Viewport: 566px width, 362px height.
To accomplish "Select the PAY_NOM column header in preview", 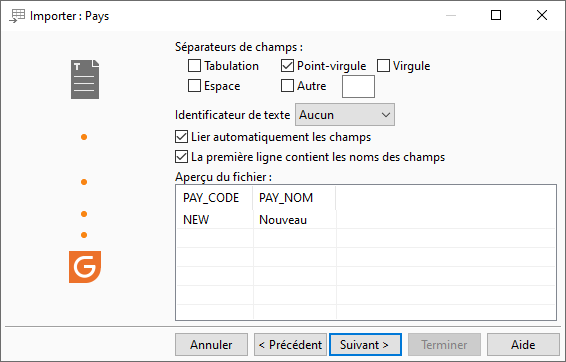I will click(x=286, y=198).
